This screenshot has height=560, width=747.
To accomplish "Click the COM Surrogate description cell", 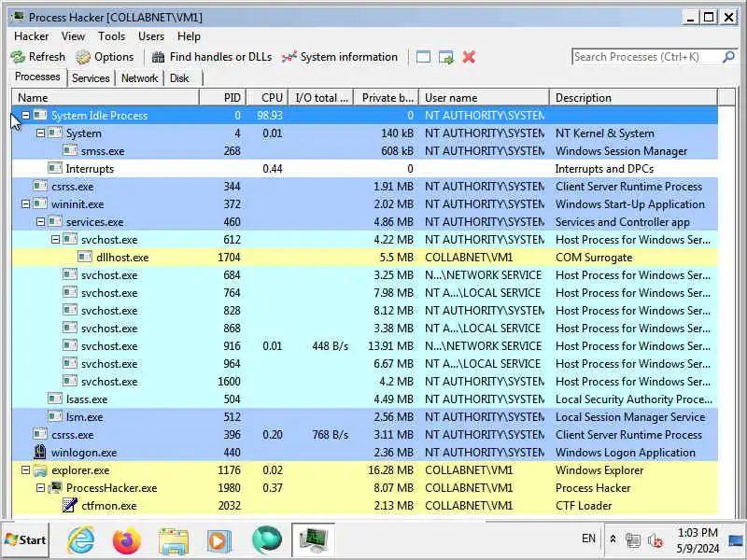I will 594,258.
